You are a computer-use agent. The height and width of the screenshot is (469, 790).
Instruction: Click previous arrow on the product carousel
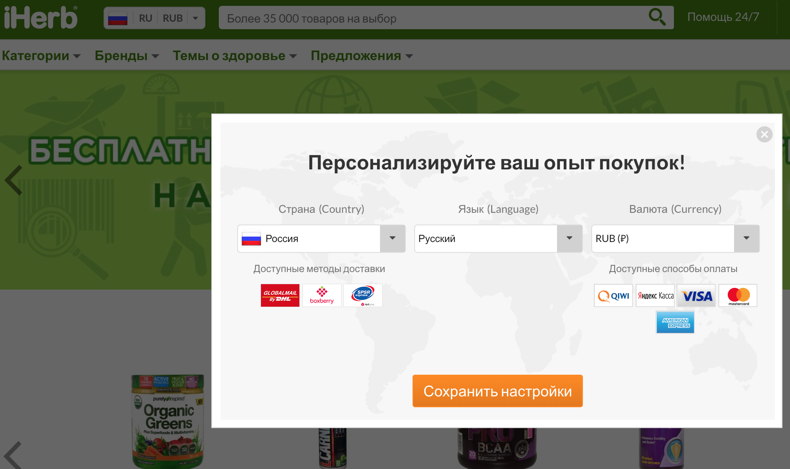tap(13, 455)
